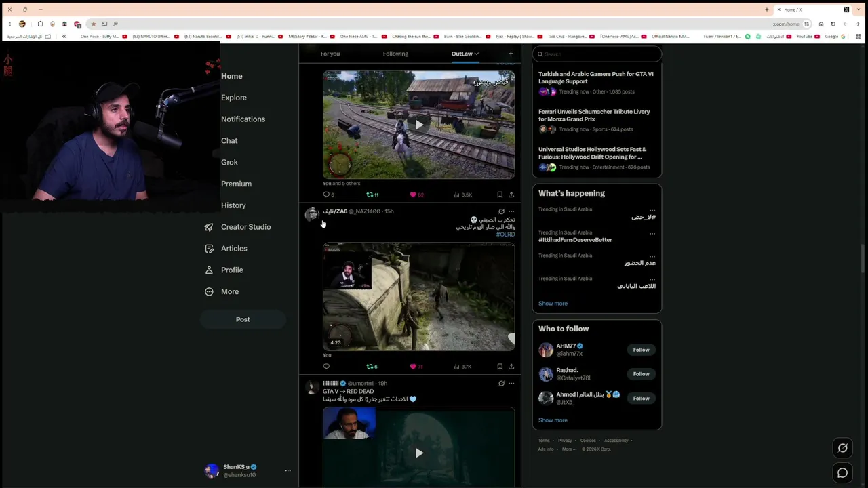Image resolution: width=868 pixels, height=488 pixels.
Task: Ask Grok about the @umortn1 post
Action: coord(501,383)
